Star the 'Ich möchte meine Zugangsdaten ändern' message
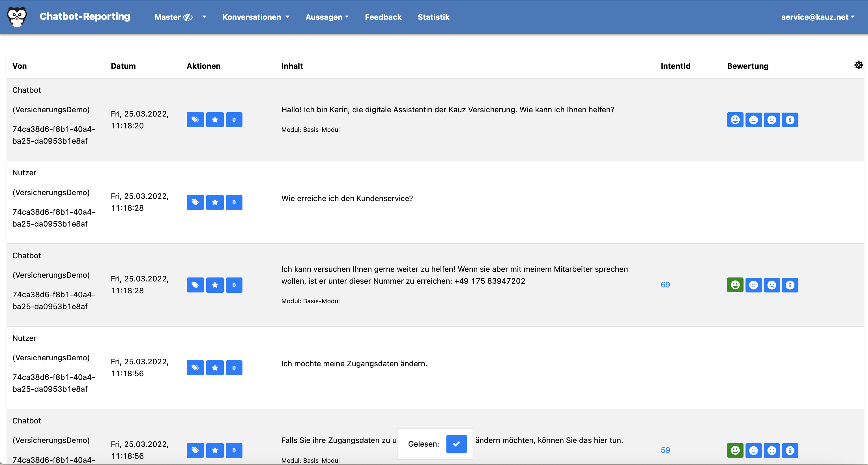The height and width of the screenshot is (465, 868). click(x=215, y=368)
